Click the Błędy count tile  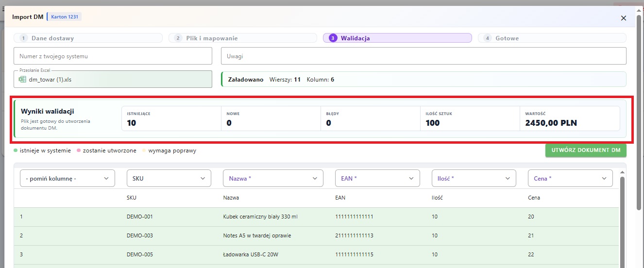pyautogui.click(x=371, y=118)
